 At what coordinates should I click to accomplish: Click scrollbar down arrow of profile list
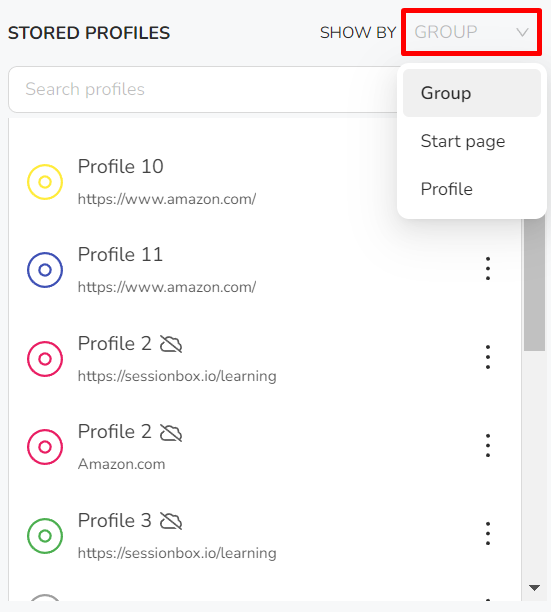click(x=534, y=587)
